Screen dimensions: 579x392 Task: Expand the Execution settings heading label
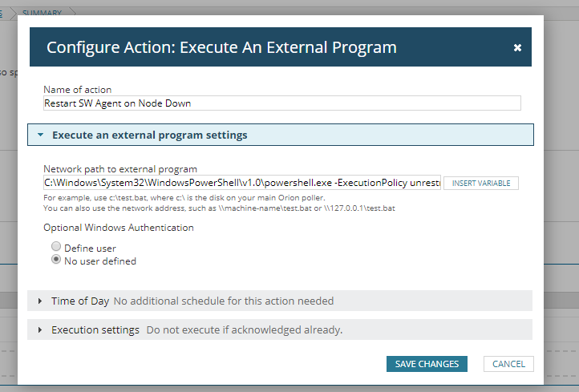95,330
